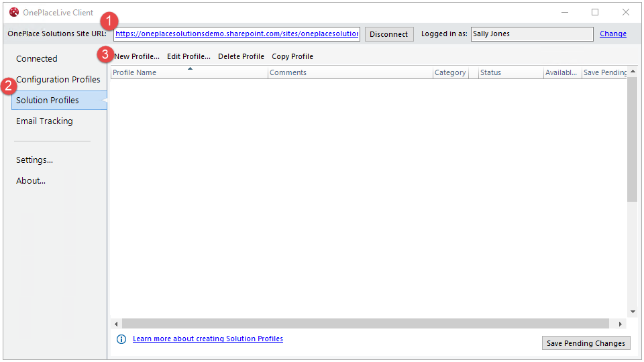The image size is (644, 362).
Task: Open the Connected section in the sidebar
Action: tap(37, 59)
